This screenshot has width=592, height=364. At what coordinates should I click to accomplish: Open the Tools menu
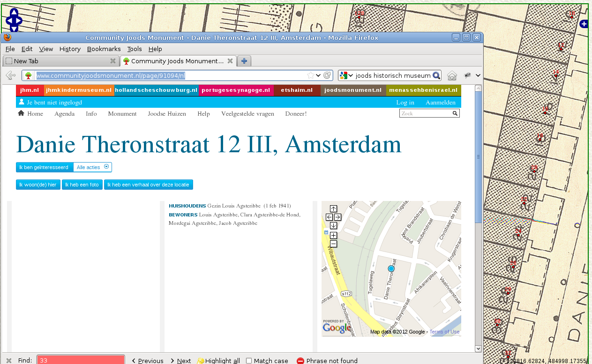tap(135, 49)
